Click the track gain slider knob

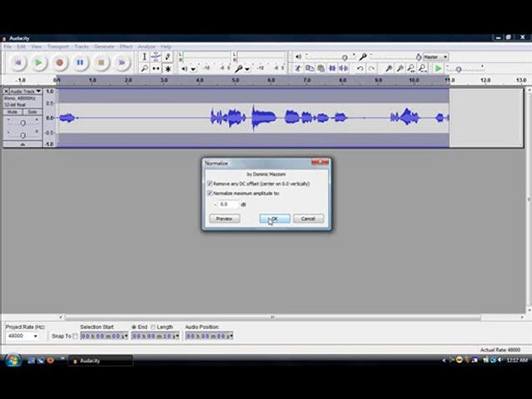coord(23,123)
